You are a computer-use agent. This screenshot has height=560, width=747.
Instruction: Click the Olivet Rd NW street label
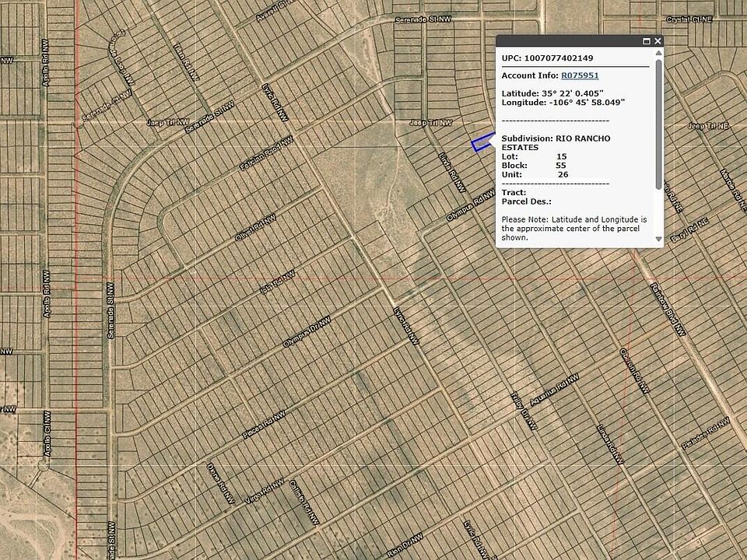point(255,228)
